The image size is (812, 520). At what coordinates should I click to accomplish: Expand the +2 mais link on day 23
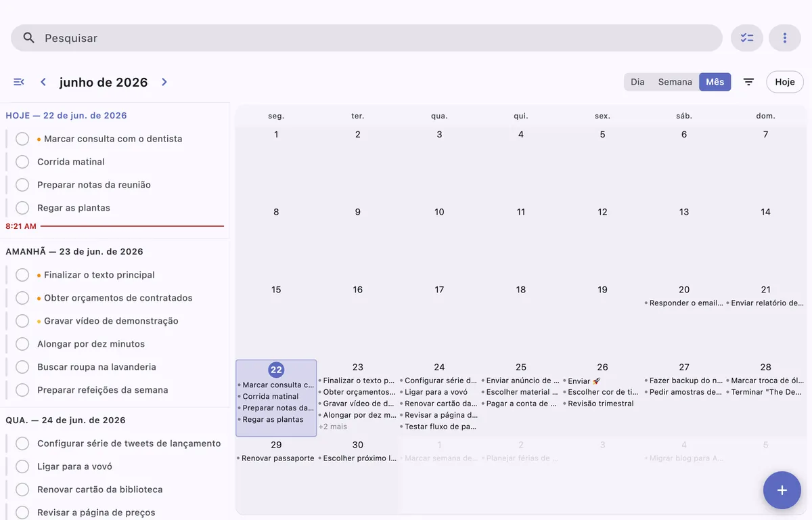(x=333, y=427)
